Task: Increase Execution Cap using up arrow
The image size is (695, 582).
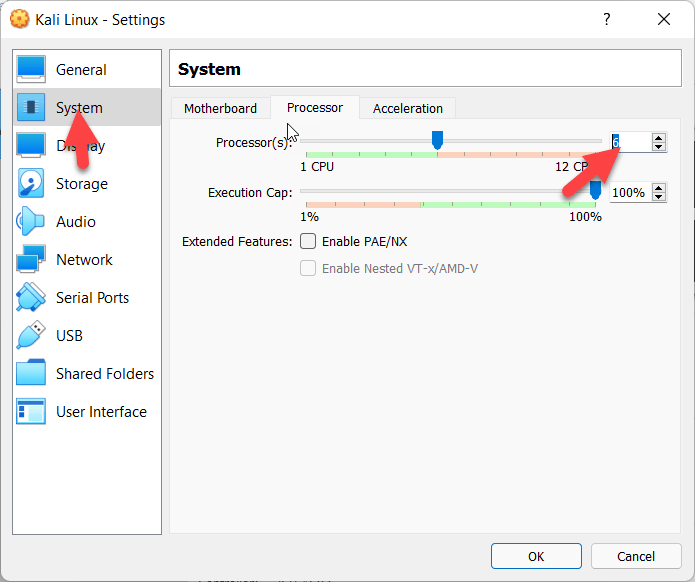Action: click(x=658, y=188)
